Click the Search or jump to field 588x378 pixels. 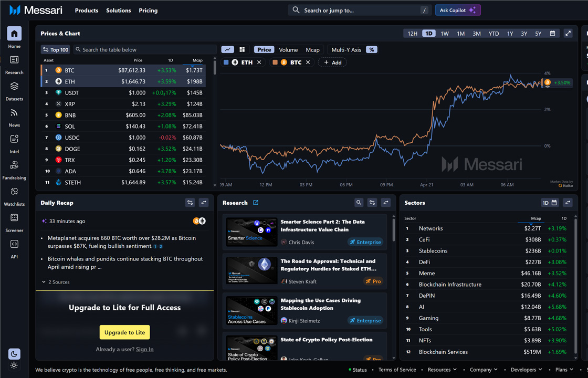tap(360, 10)
